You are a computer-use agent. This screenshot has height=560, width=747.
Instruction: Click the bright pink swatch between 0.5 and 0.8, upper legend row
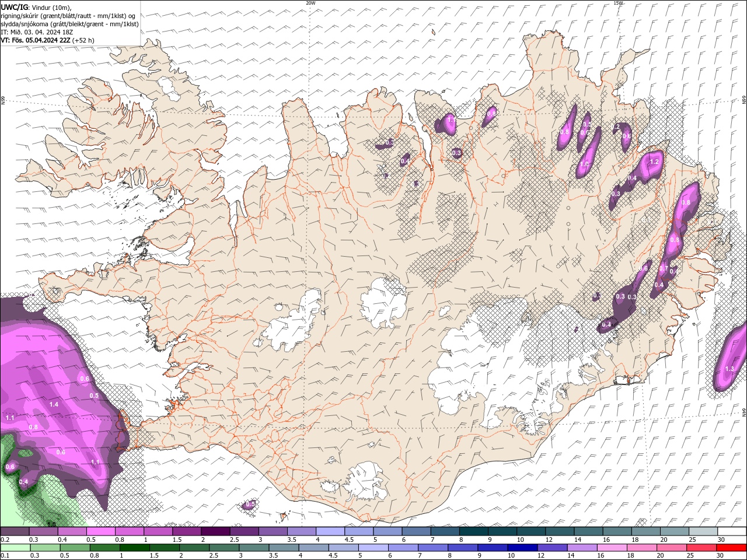pyautogui.click(x=101, y=532)
